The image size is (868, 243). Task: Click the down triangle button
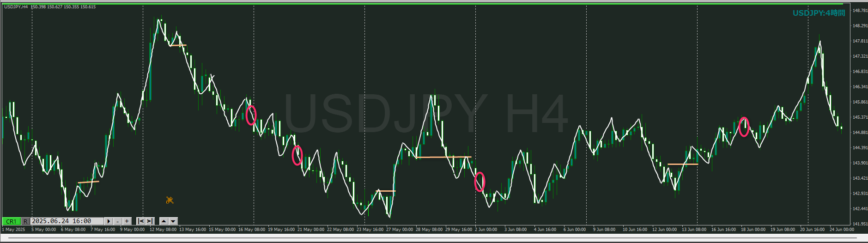(x=173, y=221)
